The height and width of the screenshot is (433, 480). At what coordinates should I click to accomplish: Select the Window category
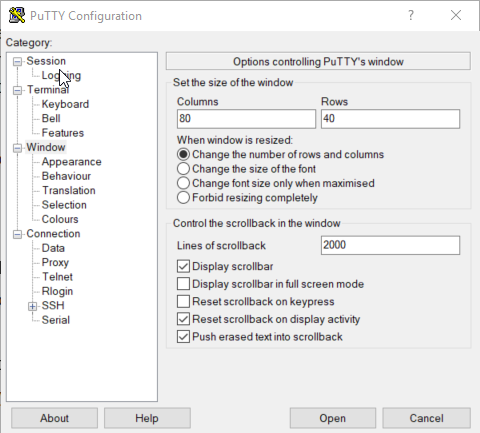[x=46, y=147]
